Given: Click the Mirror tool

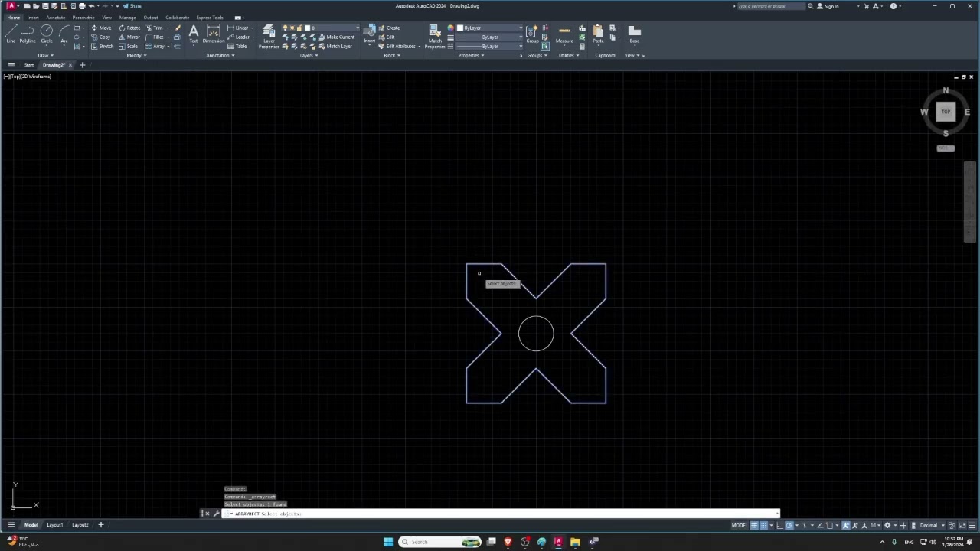Looking at the screenshot, I should tap(129, 37).
